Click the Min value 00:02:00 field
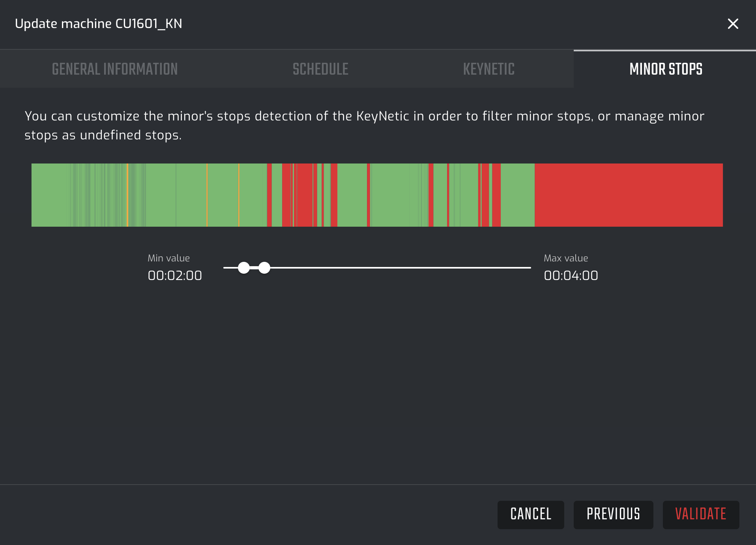 coord(175,276)
